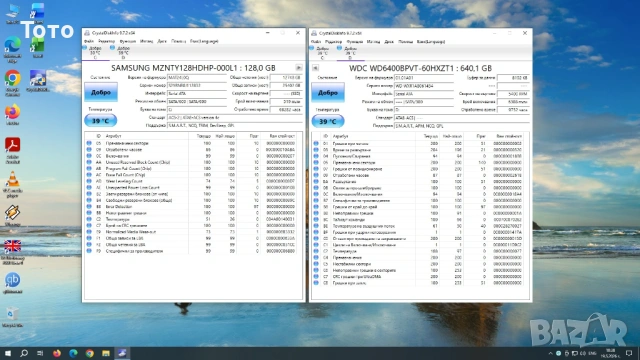Viewport: 640px width, 360px height.
Task: Select drive C: tab in Samsung window
Action: [x=95, y=53]
